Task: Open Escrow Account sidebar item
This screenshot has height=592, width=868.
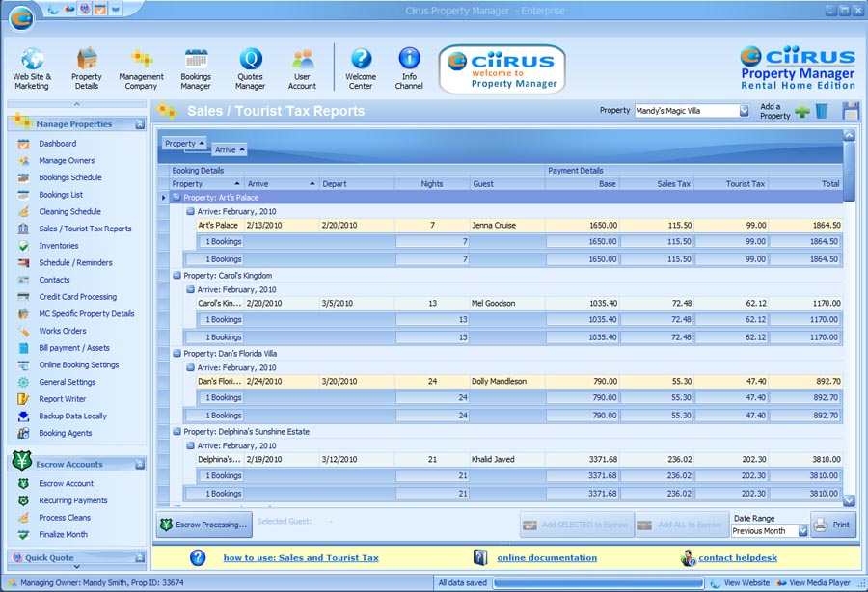Action: coord(66,484)
